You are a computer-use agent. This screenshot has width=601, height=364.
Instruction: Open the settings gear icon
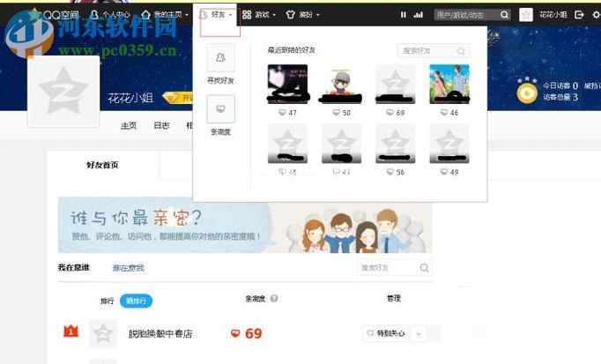coord(597,15)
